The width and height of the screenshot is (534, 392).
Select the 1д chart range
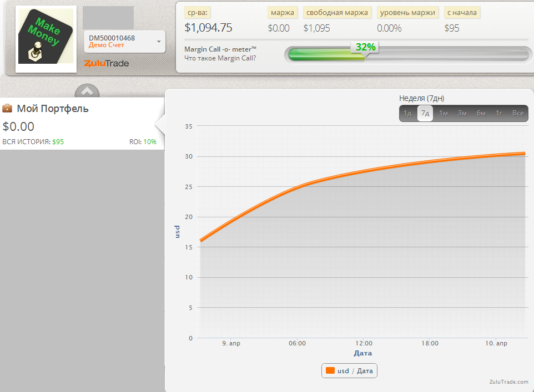point(407,113)
